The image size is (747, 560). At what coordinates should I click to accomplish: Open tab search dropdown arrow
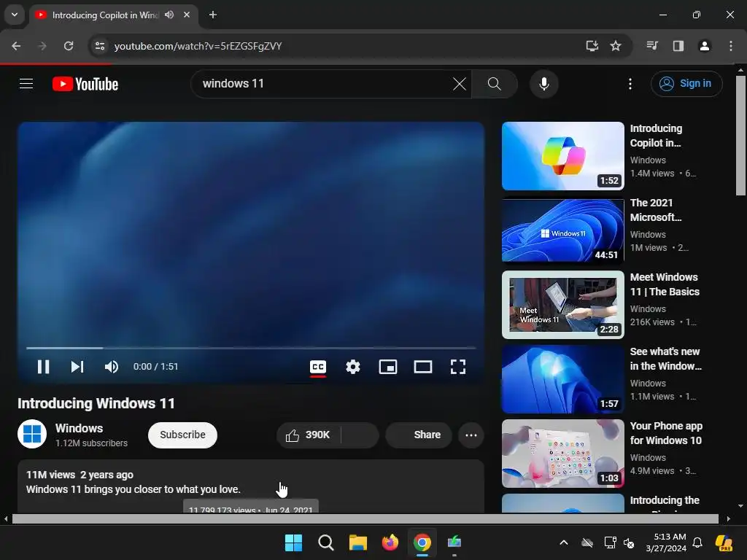[15, 15]
